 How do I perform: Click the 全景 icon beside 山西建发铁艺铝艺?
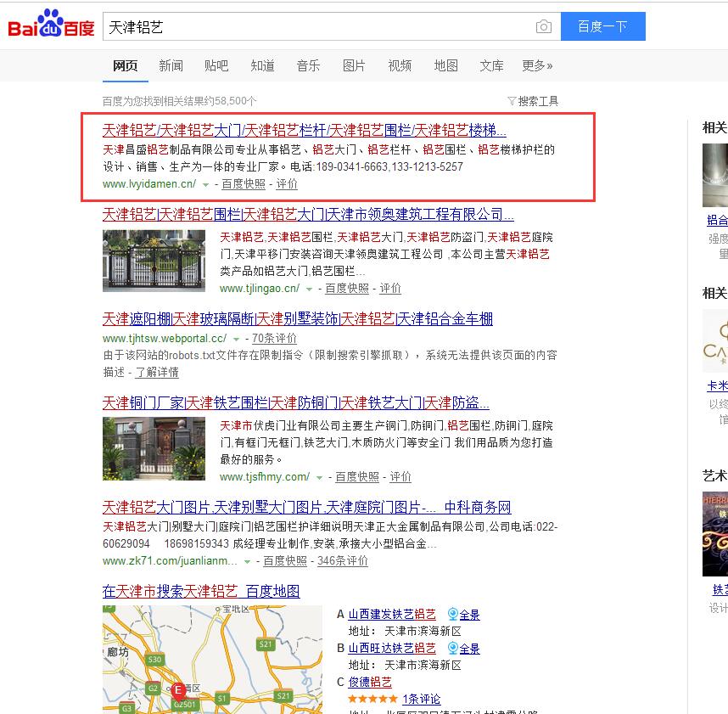coord(453,614)
